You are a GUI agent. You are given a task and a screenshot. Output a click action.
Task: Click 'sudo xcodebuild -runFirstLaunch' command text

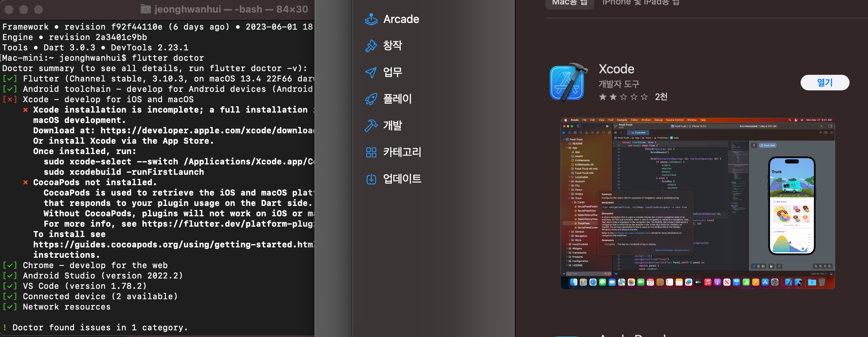pos(124,172)
